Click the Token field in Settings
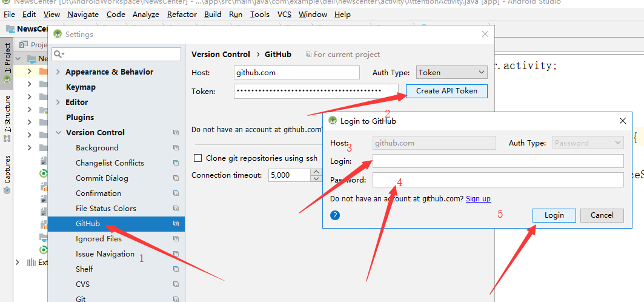Viewport: 644px width, 302px height. click(316, 91)
